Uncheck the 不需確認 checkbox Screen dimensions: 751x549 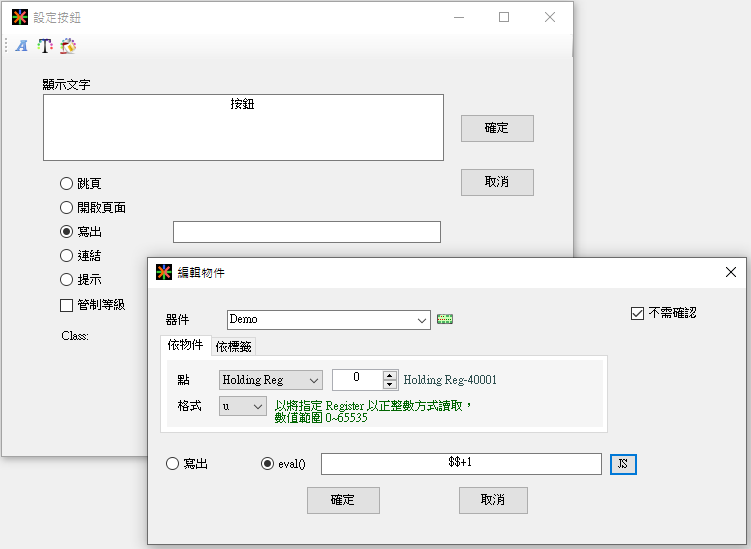[638, 313]
